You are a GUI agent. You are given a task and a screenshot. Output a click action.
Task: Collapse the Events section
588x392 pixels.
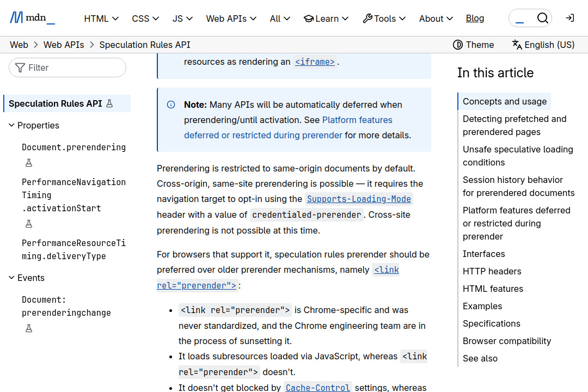coord(11,278)
